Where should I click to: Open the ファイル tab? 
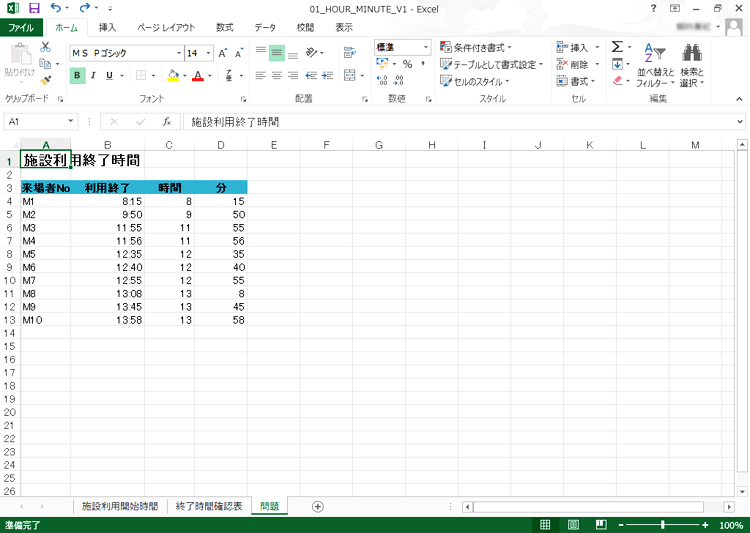[21, 27]
